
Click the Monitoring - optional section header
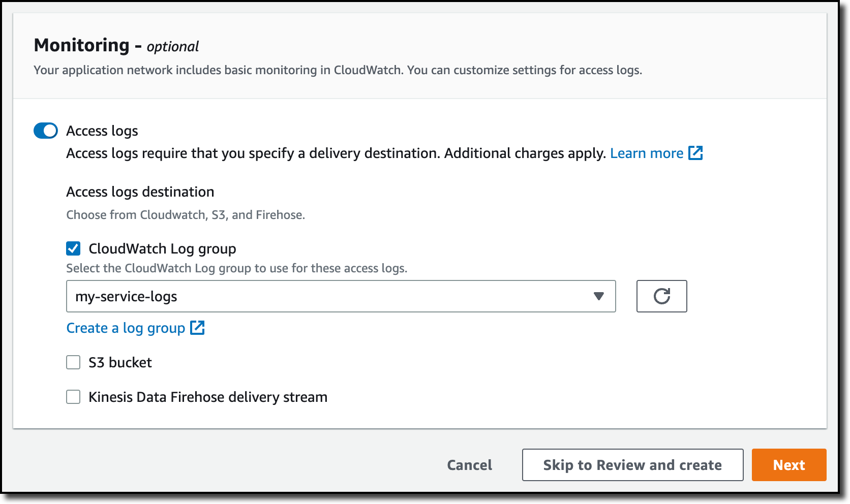116,46
